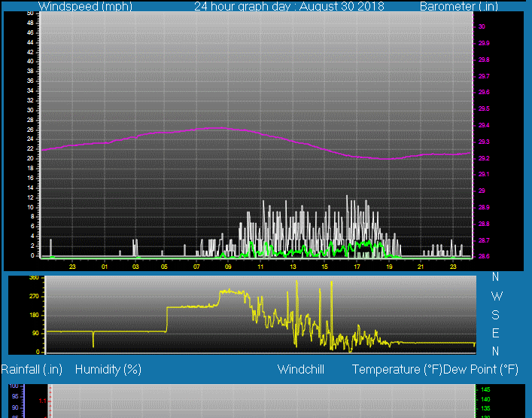532x418 pixels.
Task: Click the 15 hour label on time axis
Action: pos(325,267)
